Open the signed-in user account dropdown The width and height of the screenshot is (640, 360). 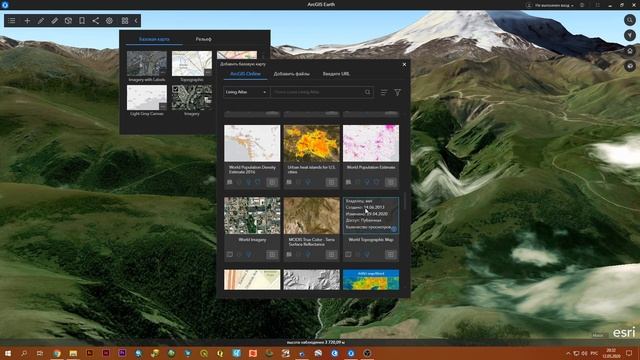coord(550,5)
